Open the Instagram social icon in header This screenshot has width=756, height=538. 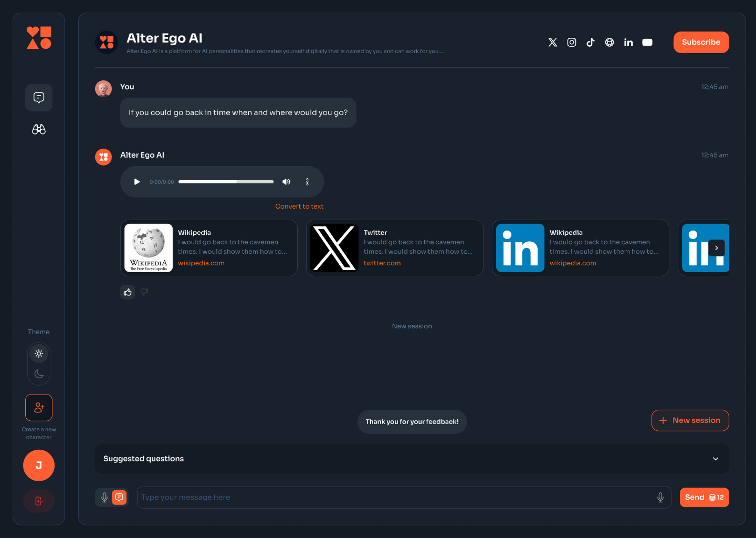572,43
